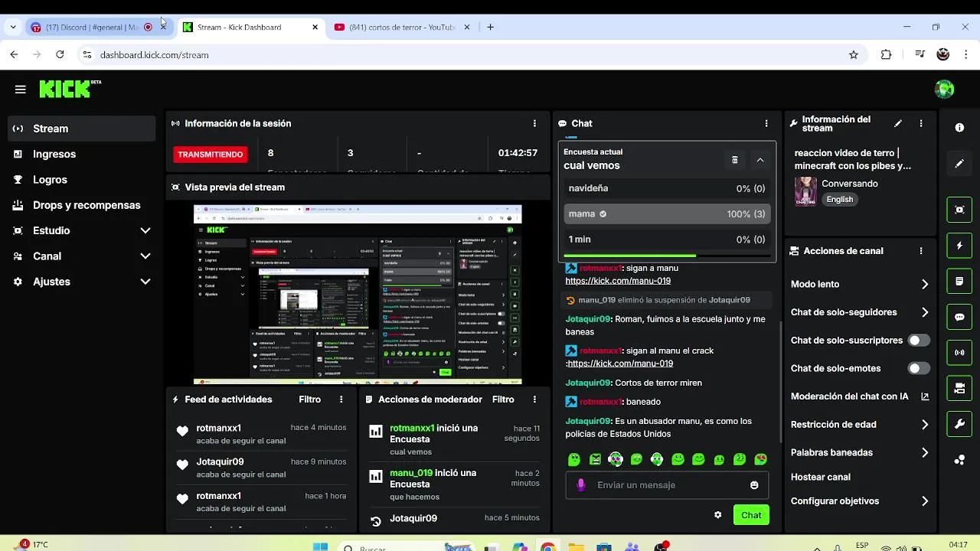This screenshot has height=551, width=980.
Task: Open Feed de actividades three-dot menu
Action: click(x=341, y=399)
